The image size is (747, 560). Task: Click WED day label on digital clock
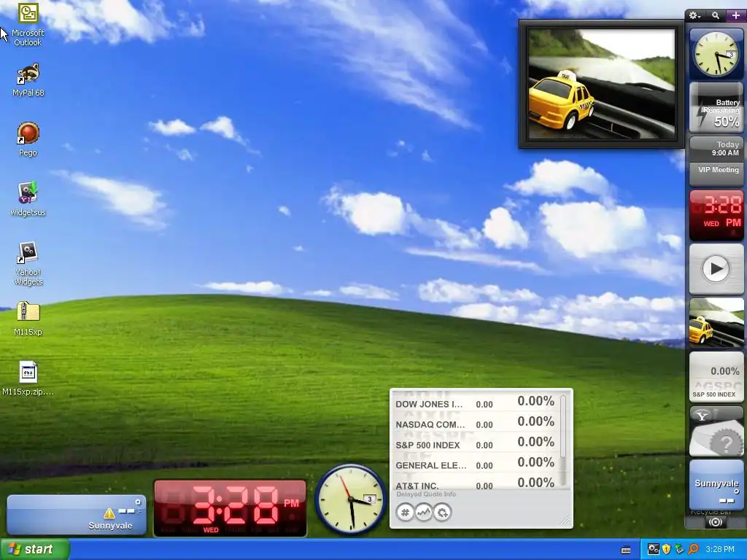pos(211,530)
